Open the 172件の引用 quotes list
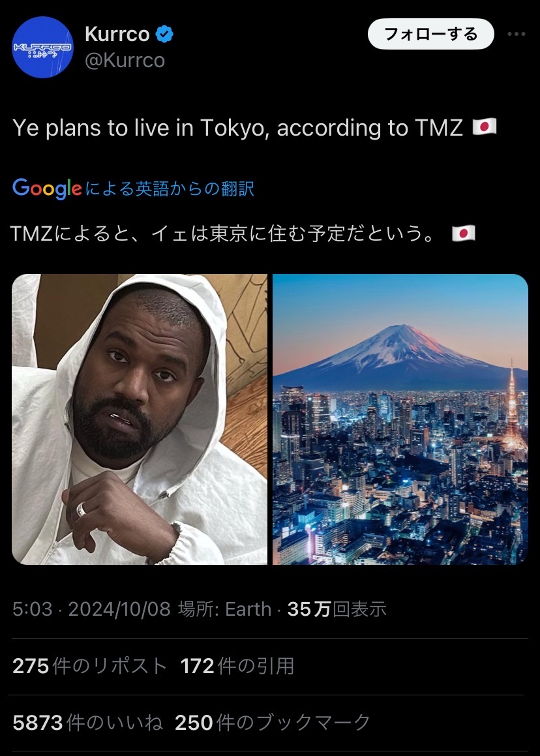The height and width of the screenshot is (756, 540). 237,667
